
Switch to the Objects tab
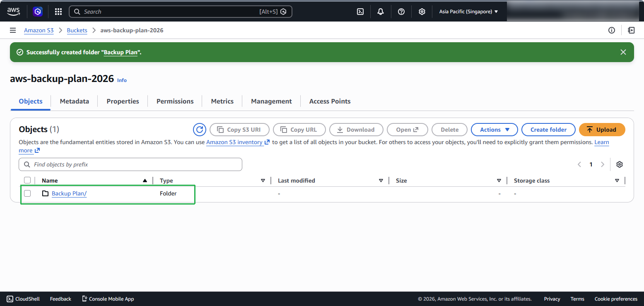(x=31, y=101)
